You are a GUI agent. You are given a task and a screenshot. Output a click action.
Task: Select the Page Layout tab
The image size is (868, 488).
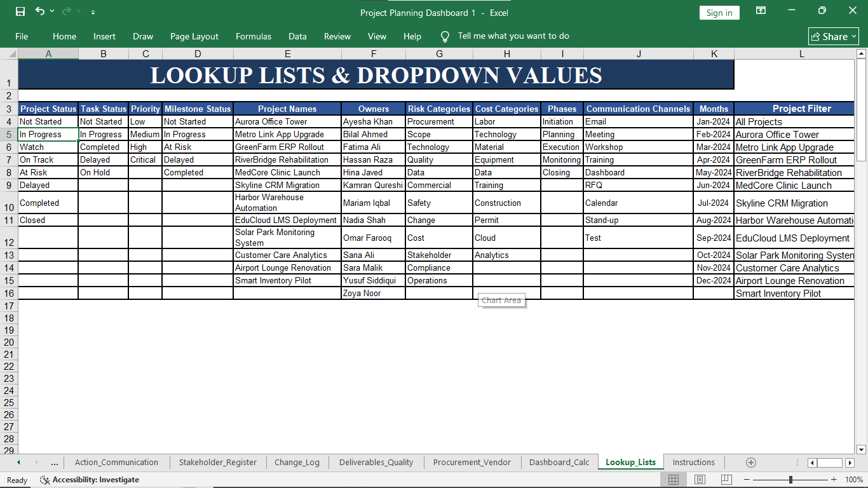pos(194,36)
